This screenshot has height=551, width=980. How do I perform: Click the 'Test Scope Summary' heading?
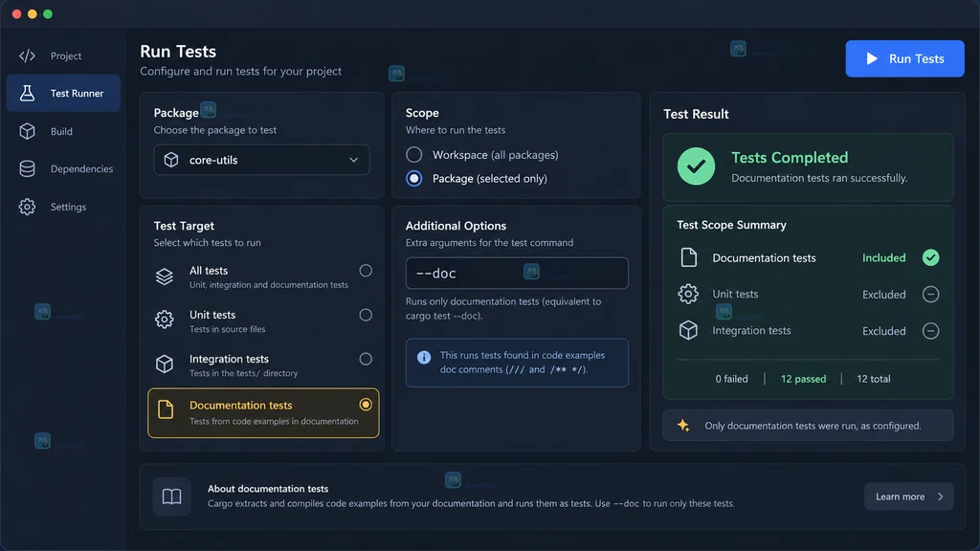click(731, 225)
